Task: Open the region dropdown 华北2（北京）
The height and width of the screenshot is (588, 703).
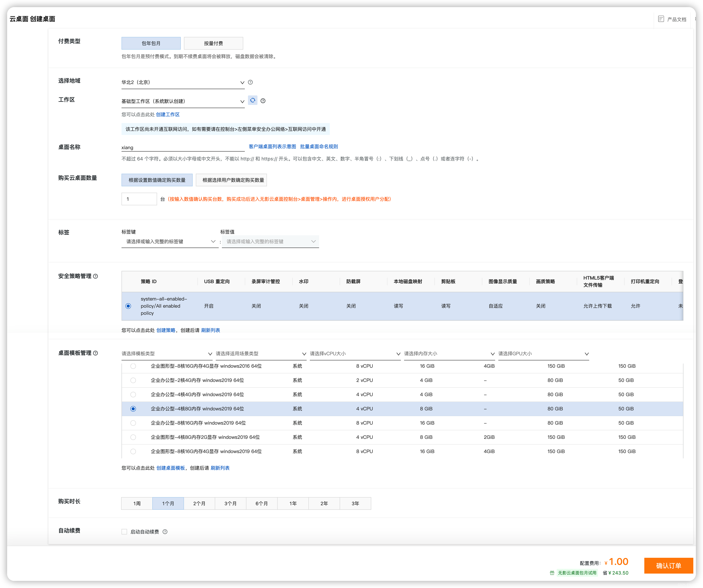Action: pos(183,82)
